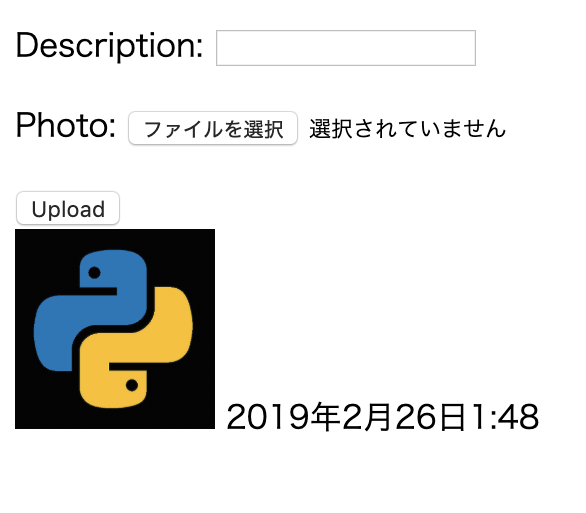Image resolution: width=586 pixels, height=513 pixels.
Task: Click the 2019年 year portion of the date
Action: tap(283, 417)
